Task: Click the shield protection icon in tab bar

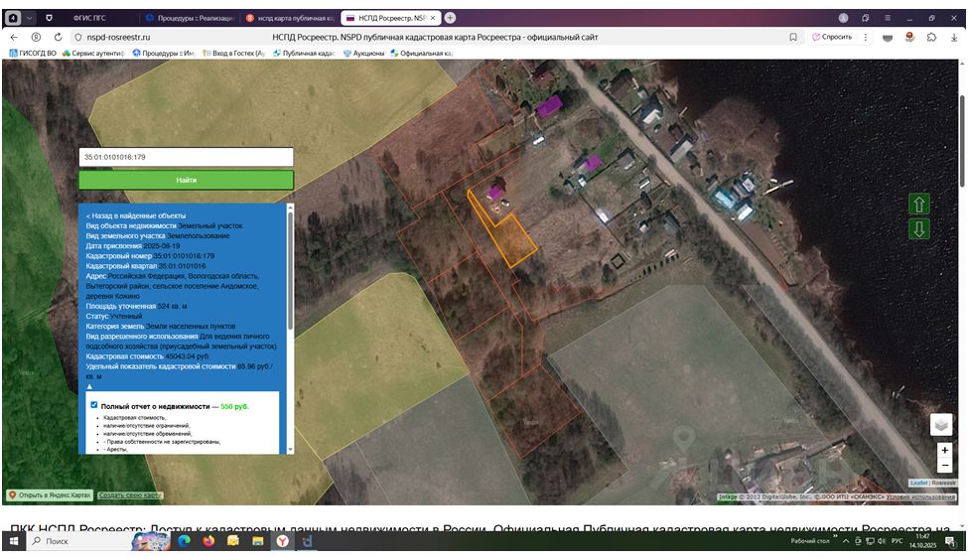Action: tap(50, 18)
